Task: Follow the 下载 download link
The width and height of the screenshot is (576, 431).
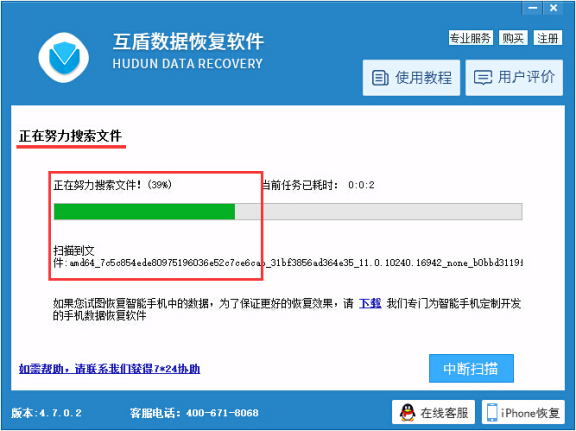Action: point(370,304)
